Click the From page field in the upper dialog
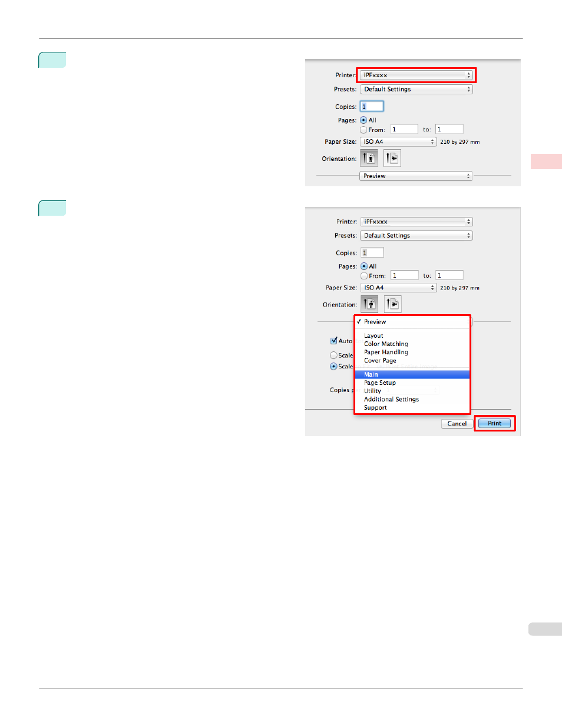Viewport: 562px width, 728px height. [x=404, y=129]
